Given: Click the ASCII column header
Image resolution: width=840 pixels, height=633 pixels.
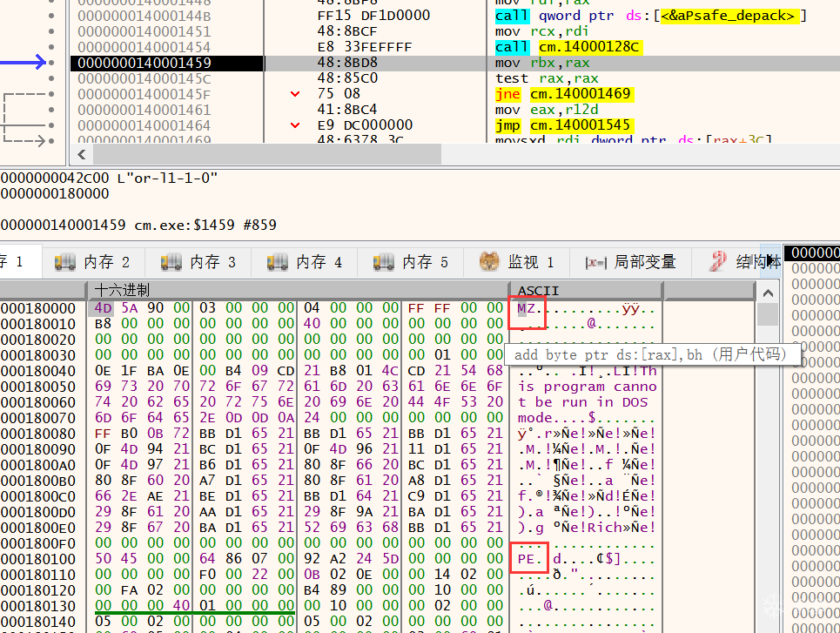Looking at the screenshot, I should tap(586, 291).
